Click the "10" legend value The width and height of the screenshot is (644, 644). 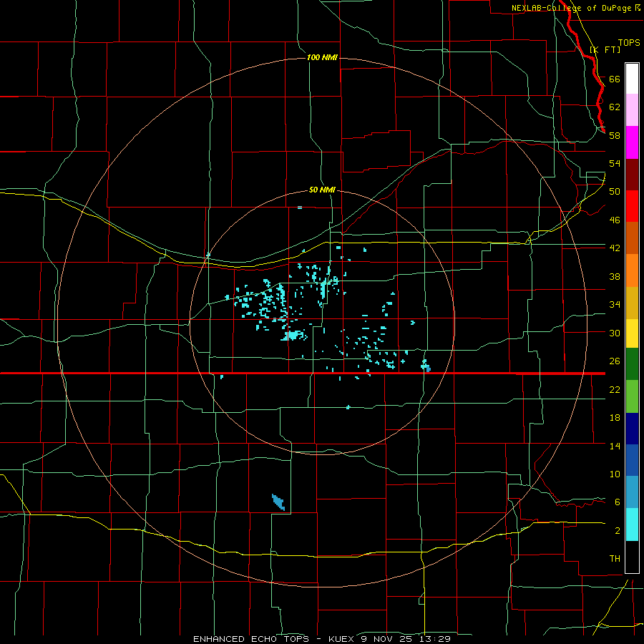pyautogui.click(x=615, y=474)
